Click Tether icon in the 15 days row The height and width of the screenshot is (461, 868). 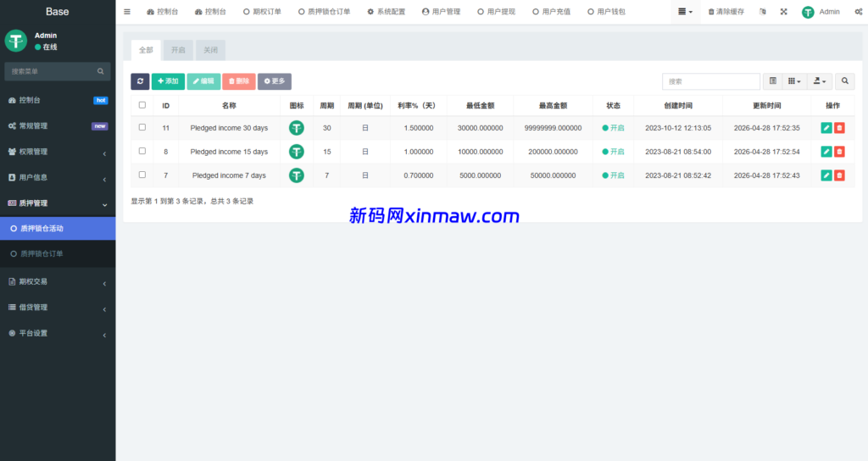click(x=297, y=152)
